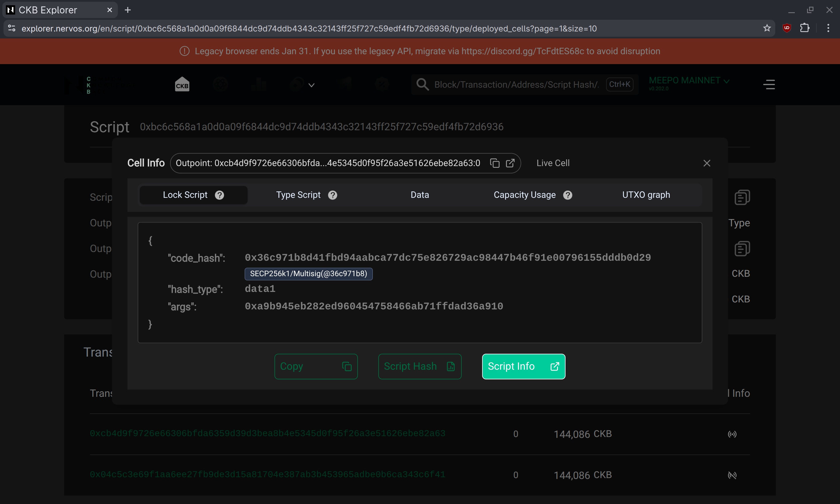Close the Cell Info dialog

click(707, 163)
